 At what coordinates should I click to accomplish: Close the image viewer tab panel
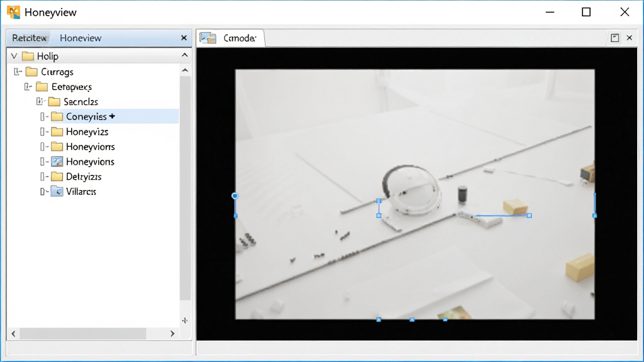coord(629,38)
